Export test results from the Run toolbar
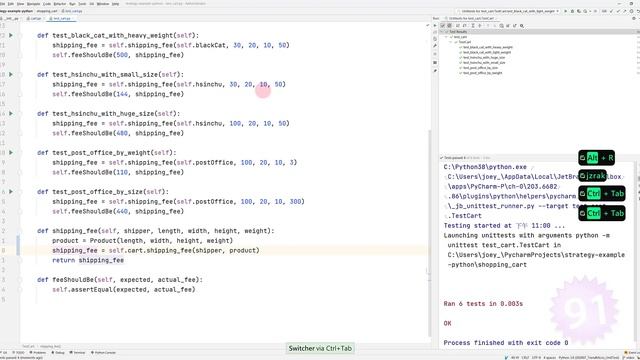The height and width of the screenshot is (360, 640). coord(515,26)
